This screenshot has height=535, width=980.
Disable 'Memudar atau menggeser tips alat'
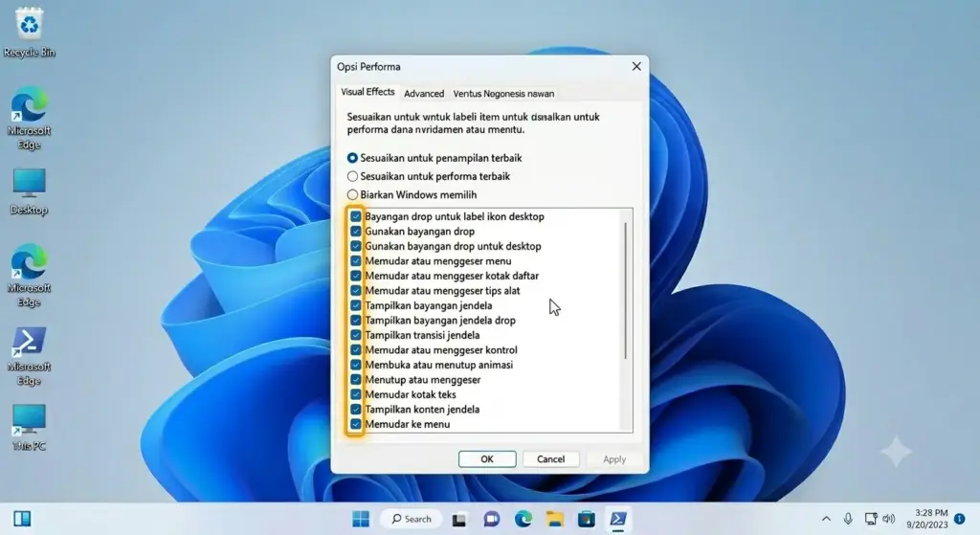click(x=356, y=291)
